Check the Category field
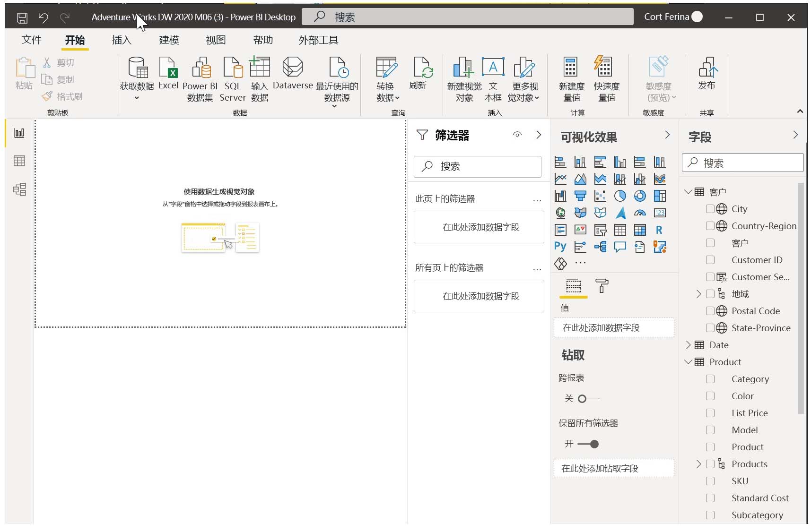This screenshot has height=532, width=811. pos(710,379)
